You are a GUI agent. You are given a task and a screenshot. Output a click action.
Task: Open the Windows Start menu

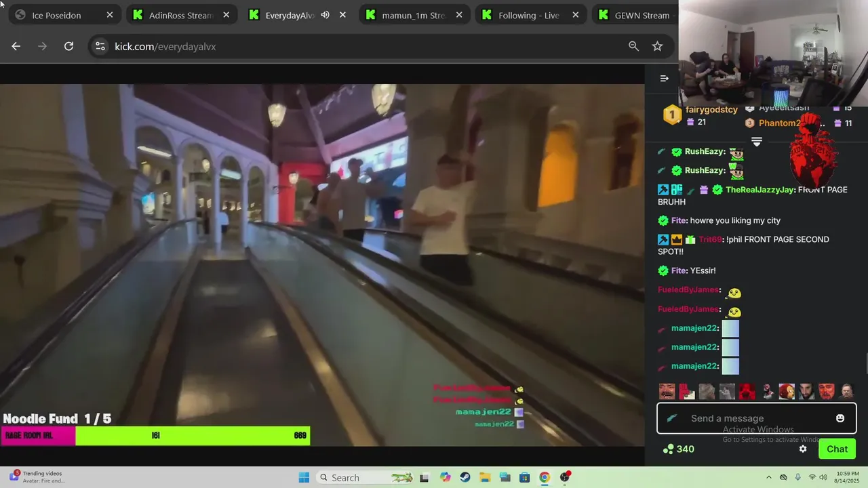pyautogui.click(x=304, y=477)
